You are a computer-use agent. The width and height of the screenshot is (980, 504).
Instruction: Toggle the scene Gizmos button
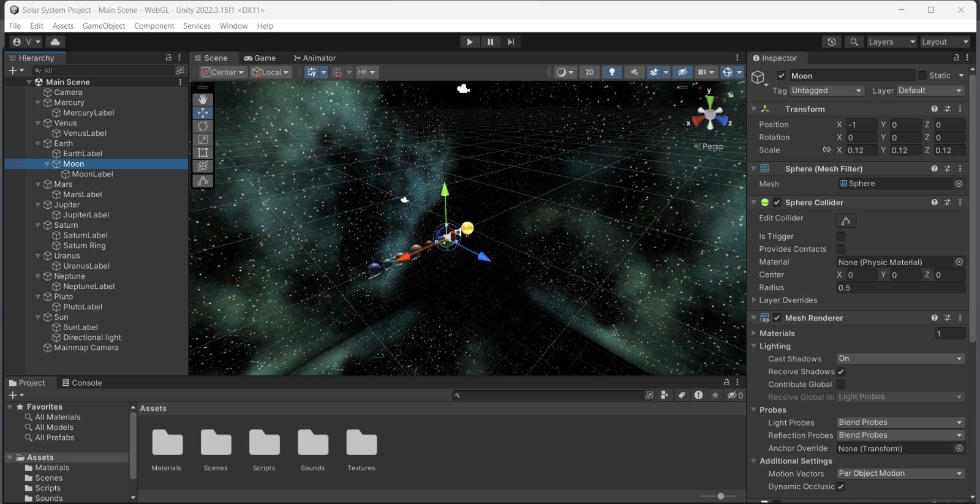[x=727, y=72]
